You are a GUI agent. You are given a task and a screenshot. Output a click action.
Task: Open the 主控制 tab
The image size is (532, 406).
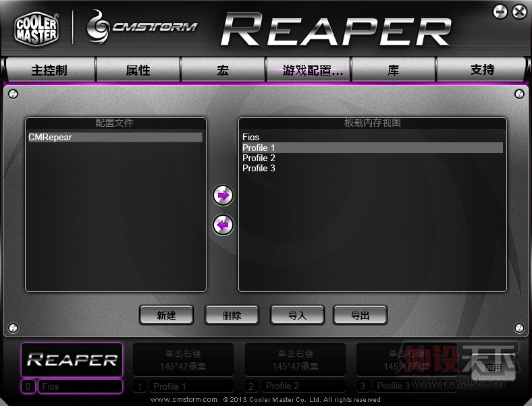(50, 70)
